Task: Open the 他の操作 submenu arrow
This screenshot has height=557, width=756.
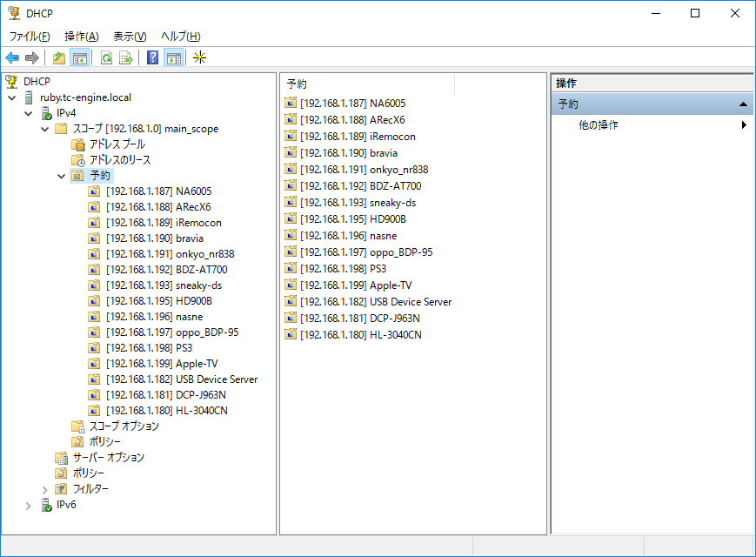Action: (744, 125)
